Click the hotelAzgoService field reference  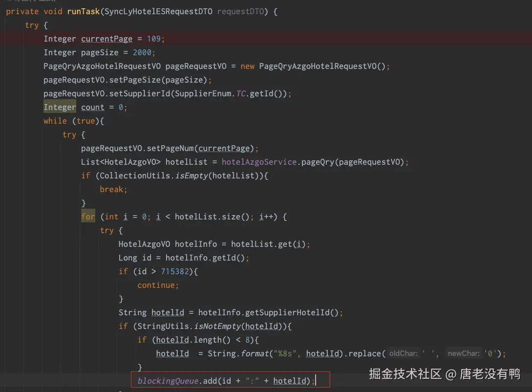(259, 162)
